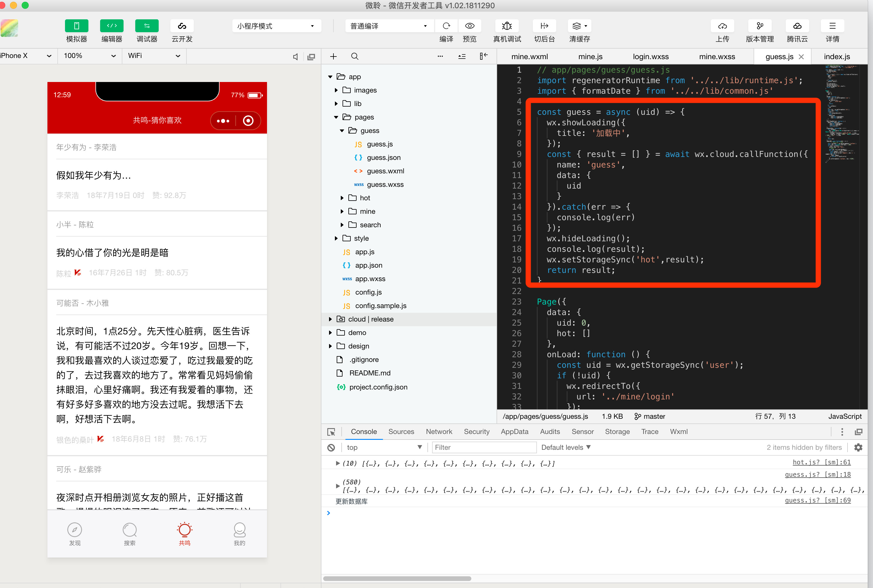Viewport: 873px width, 588px height.
Task: Click the add new file plus icon
Action: click(333, 56)
